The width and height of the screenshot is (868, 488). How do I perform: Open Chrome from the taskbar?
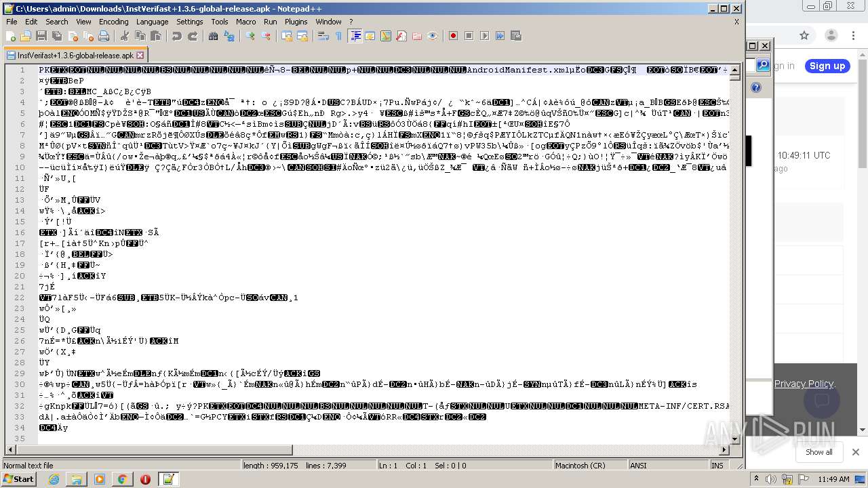[x=122, y=479]
